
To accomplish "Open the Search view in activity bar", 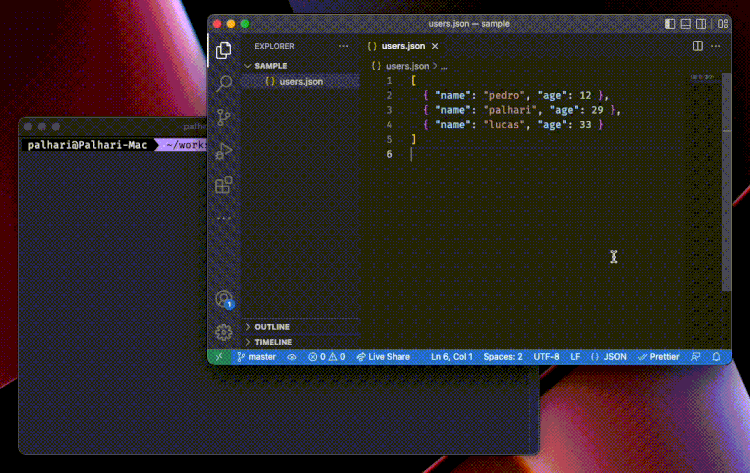I will (223, 84).
